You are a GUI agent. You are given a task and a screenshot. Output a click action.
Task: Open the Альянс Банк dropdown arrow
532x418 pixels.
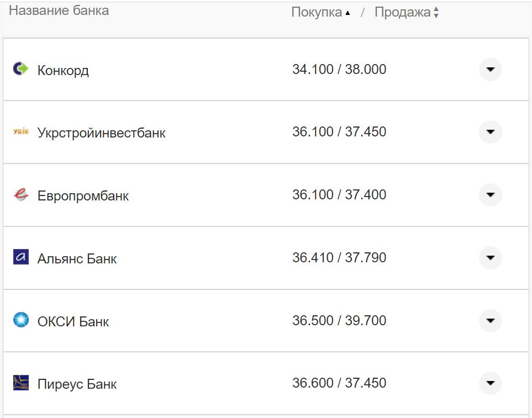pos(489,258)
